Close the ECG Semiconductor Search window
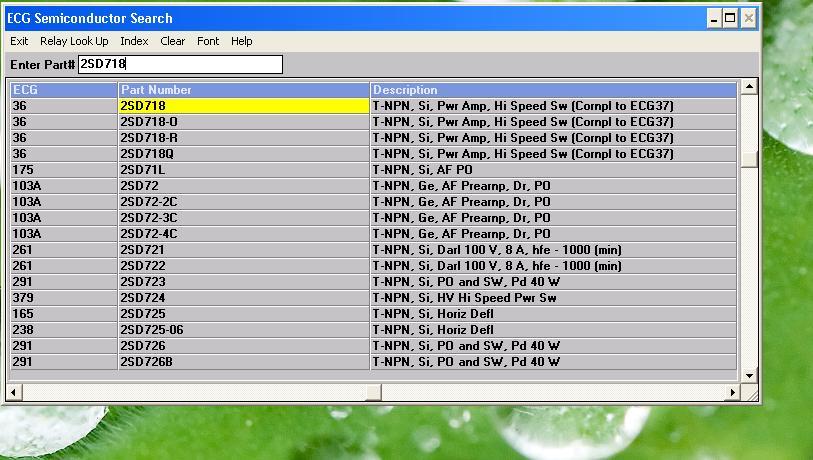 (748, 19)
